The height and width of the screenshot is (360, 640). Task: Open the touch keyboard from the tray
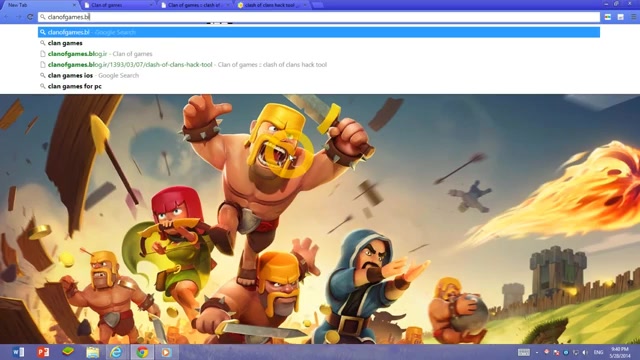click(524, 352)
